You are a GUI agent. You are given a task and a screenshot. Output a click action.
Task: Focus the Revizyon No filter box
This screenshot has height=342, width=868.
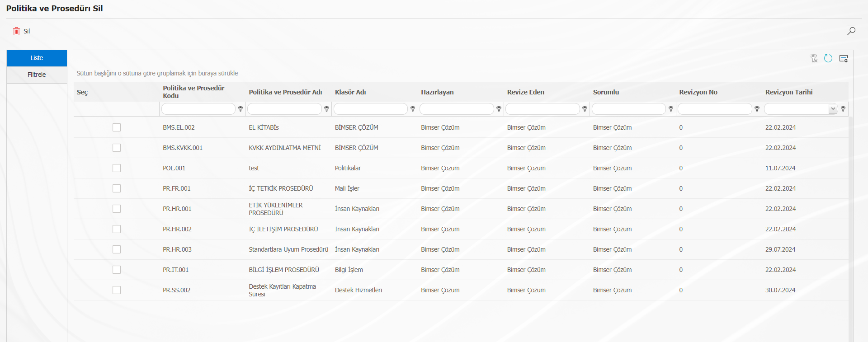pyautogui.click(x=715, y=109)
